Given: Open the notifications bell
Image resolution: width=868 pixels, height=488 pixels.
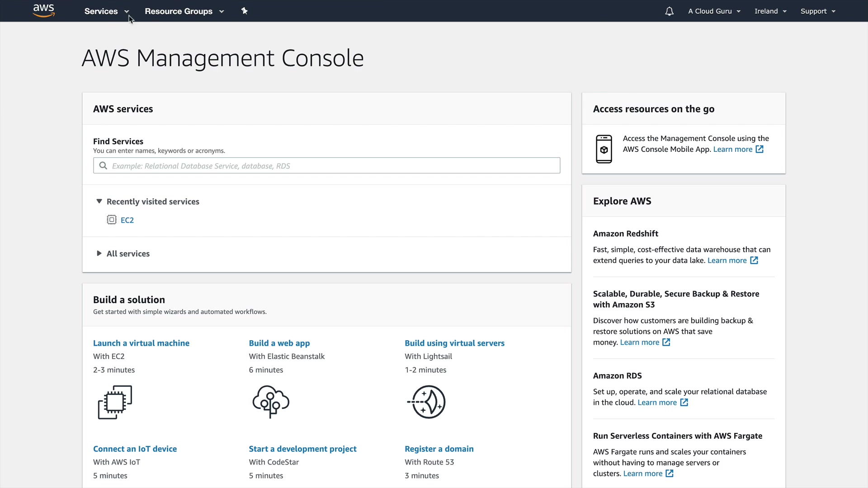Looking at the screenshot, I should (x=669, y=11).
